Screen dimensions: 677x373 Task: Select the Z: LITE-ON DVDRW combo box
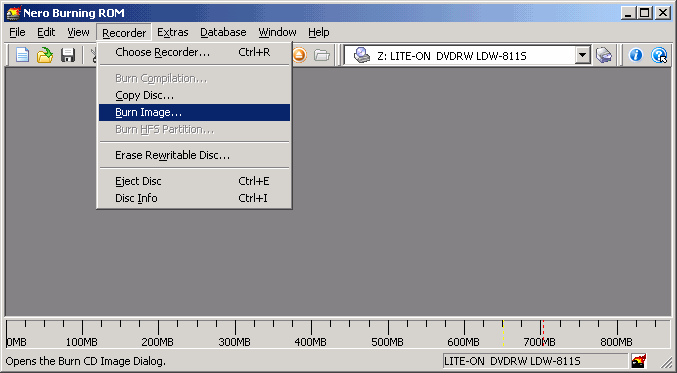tap(467, 55)
